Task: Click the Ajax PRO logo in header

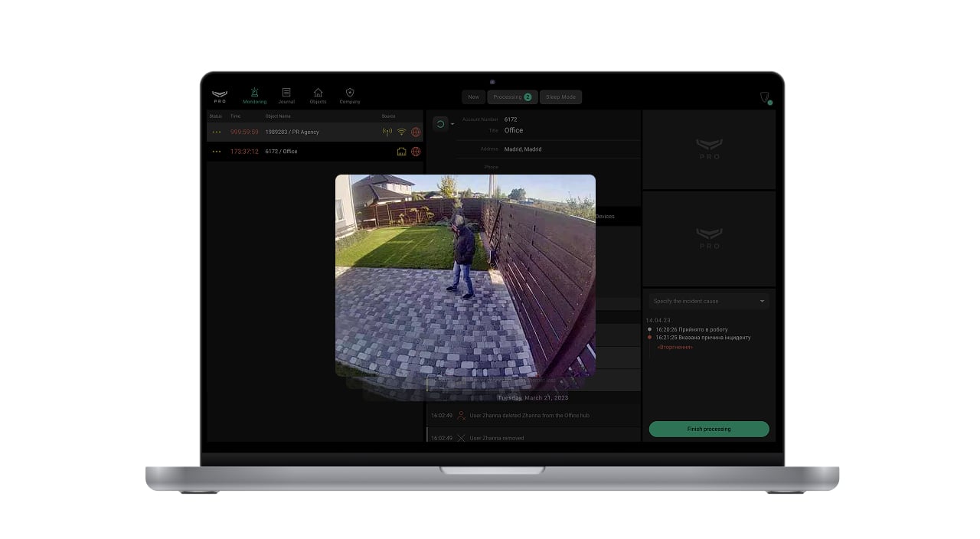Action: point(220,96)
